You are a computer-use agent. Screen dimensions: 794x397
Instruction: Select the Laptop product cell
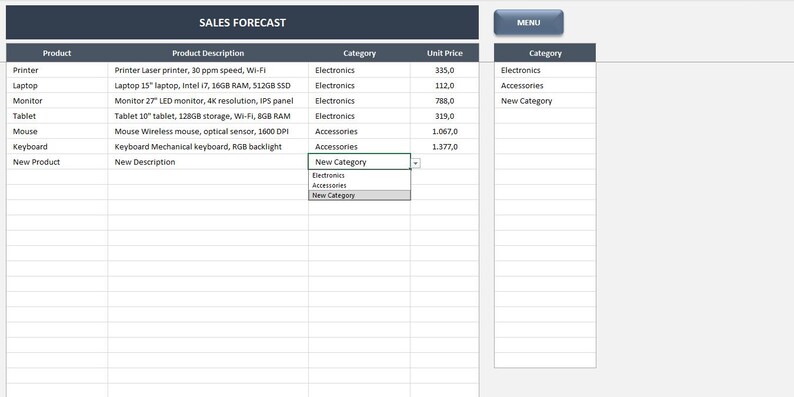pos(57,86)
